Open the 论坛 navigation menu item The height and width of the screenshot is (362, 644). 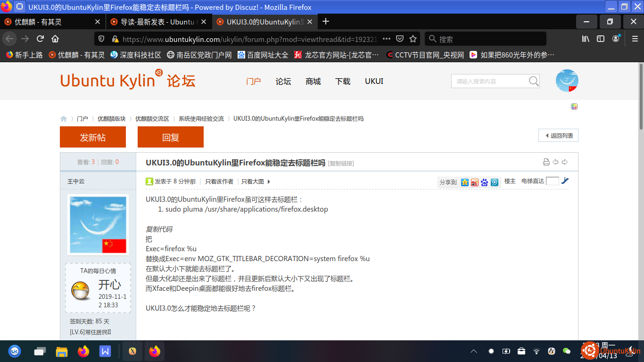[283, 81]
